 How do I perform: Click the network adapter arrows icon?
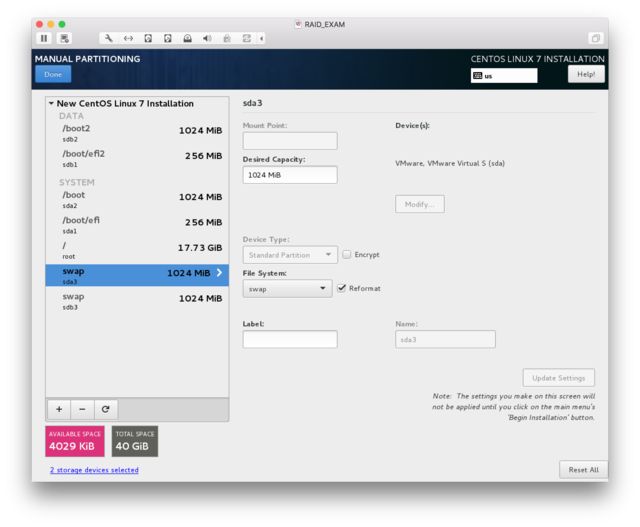pos(128,38)
